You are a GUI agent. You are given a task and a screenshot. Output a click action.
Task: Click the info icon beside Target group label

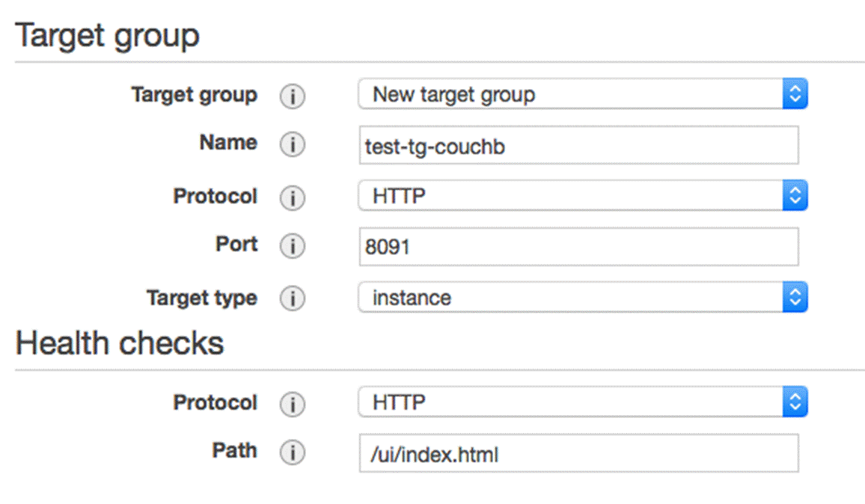point(293,96)
